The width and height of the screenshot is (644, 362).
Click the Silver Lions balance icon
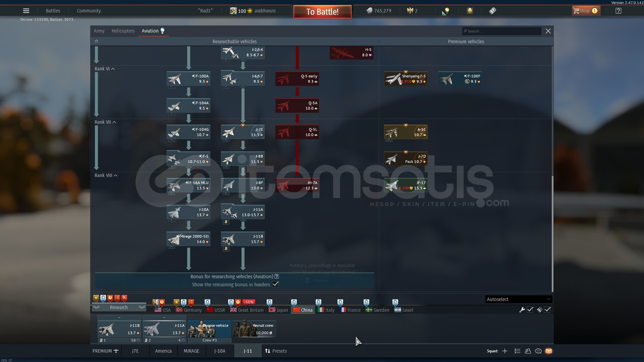coord(369,11)
